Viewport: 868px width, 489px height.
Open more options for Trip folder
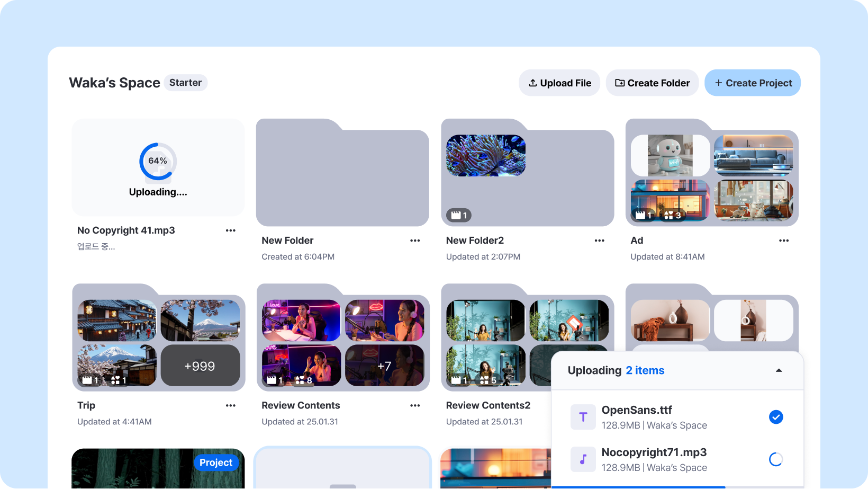(230, 406)
